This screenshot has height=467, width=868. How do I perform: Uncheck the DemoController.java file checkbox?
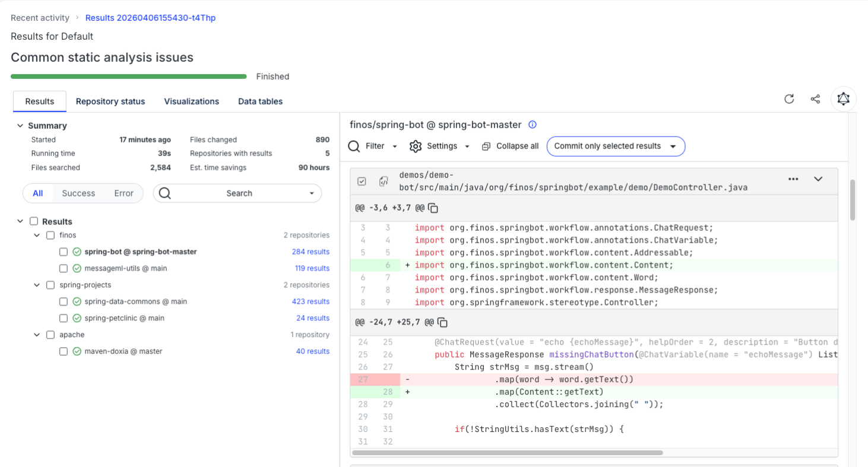[x=362, y=181]
